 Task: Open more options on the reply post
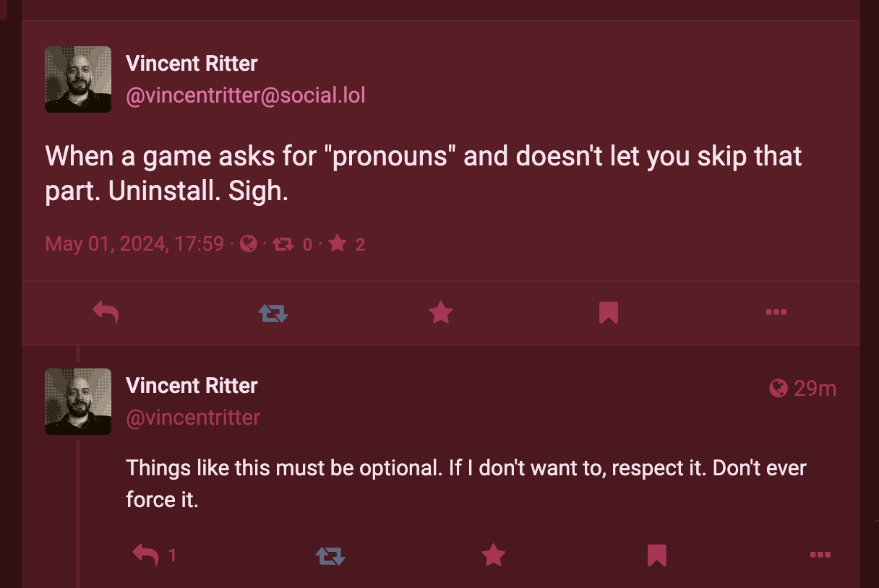tap(820, 555)
